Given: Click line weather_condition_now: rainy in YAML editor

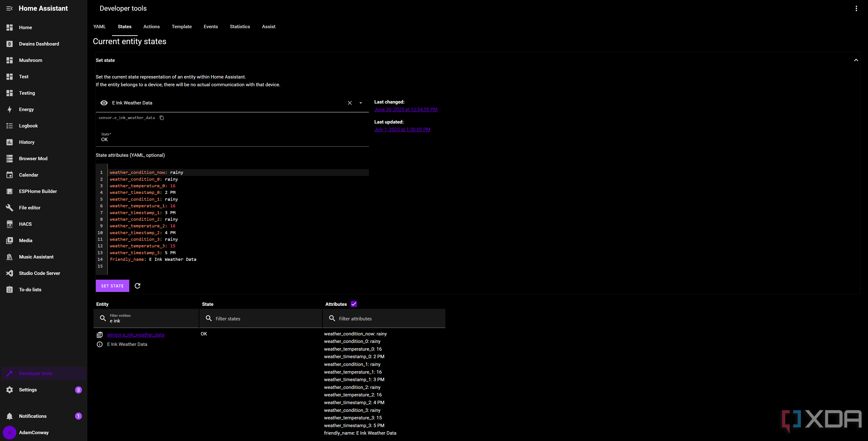Looking at the screenshot, I should 147,172.
